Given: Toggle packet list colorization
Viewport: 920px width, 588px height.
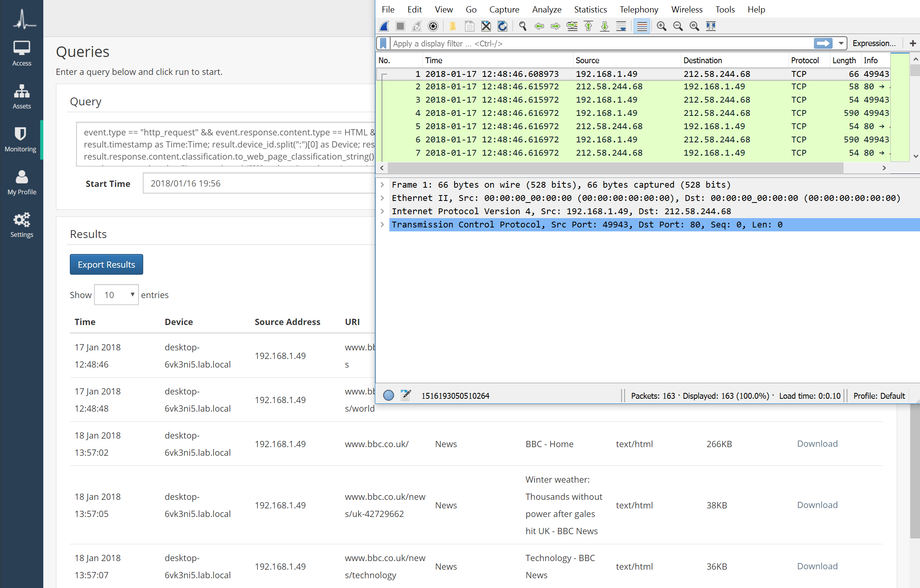Looking at the screenshot, I should 642,26.
